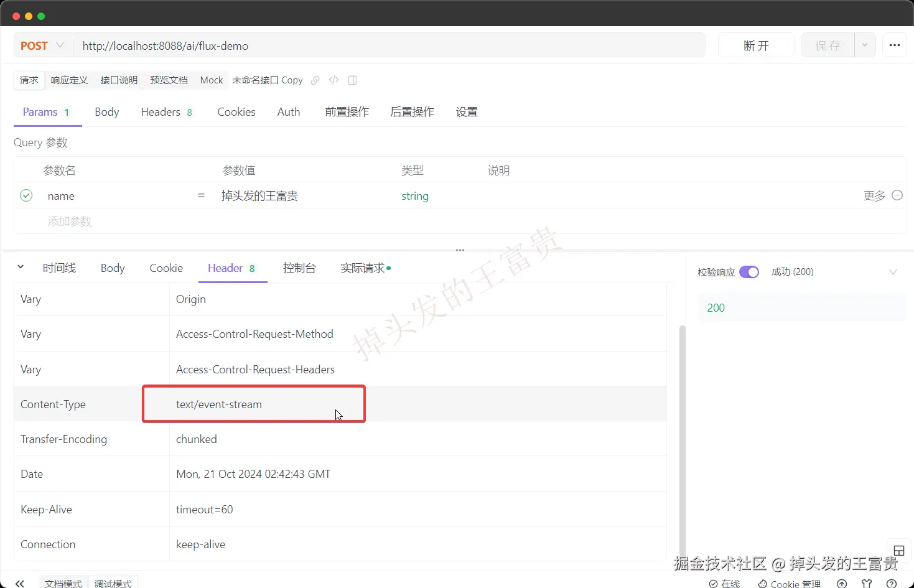914x588 pixels.
Task: Open response 时间线 tab
Action: 59,268
